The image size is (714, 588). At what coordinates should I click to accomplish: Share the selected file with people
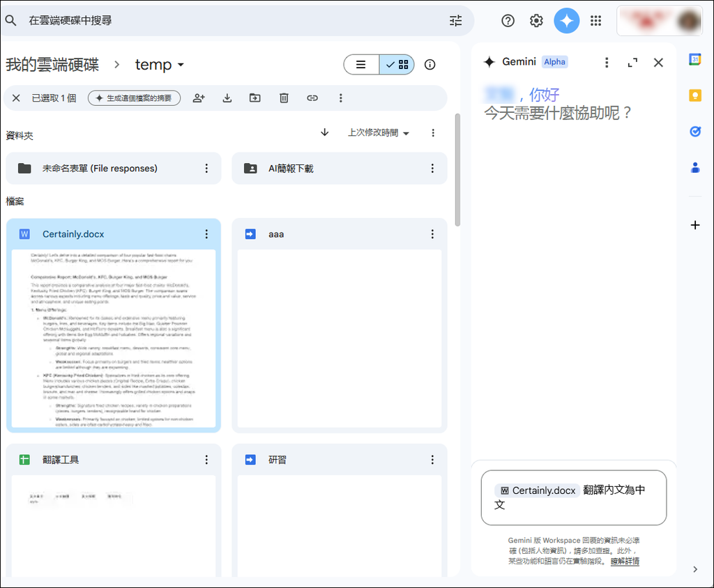(x=199, y=98)
